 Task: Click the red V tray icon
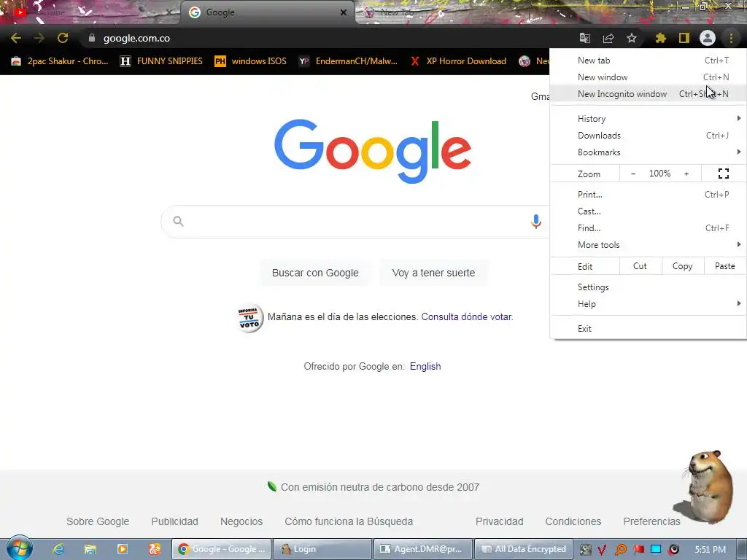[x=602, y=550]
